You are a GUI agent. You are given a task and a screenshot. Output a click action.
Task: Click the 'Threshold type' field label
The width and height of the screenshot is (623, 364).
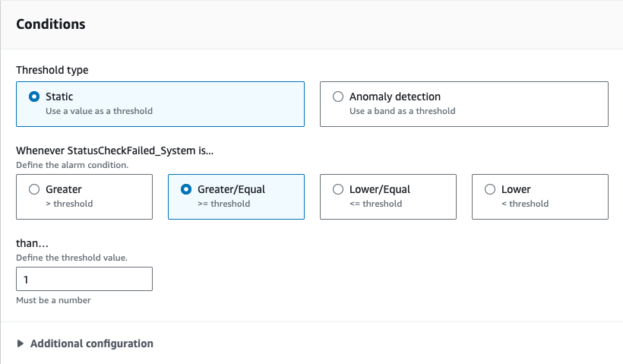point(52,70)
